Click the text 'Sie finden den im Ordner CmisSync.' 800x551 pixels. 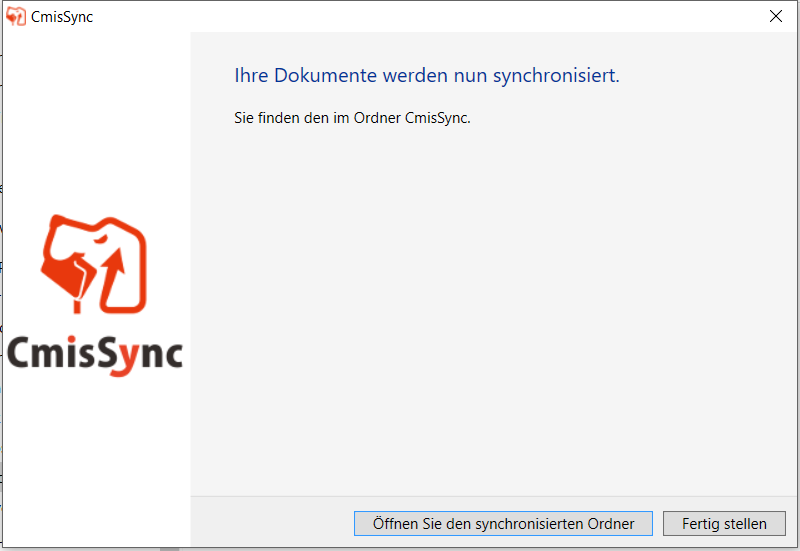pos(352,118)
